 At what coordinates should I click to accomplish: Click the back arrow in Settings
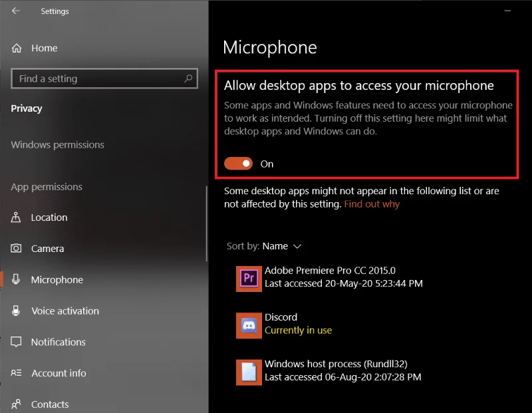click(15, 11)
